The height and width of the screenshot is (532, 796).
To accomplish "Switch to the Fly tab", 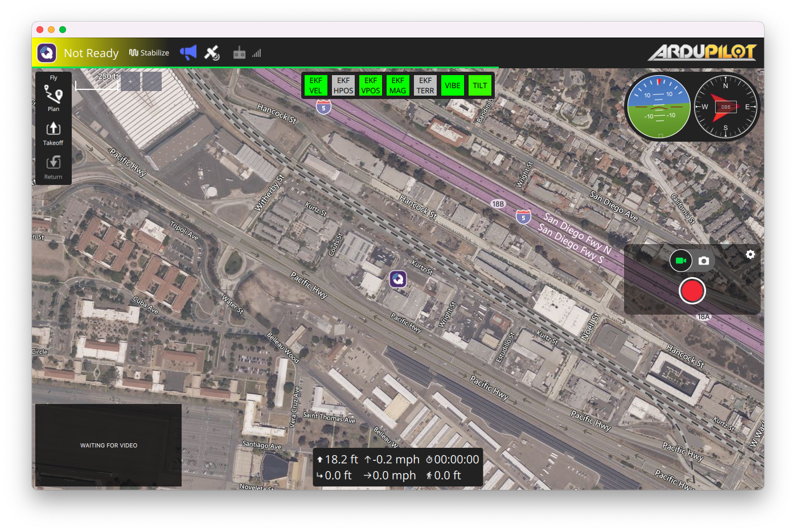I will point(53,77).
